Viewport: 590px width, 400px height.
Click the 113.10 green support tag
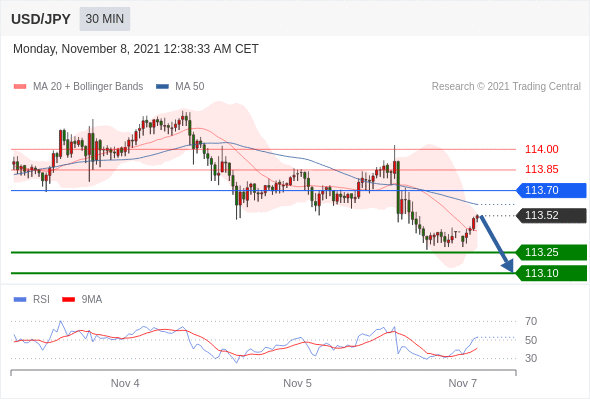pos(551,273)
